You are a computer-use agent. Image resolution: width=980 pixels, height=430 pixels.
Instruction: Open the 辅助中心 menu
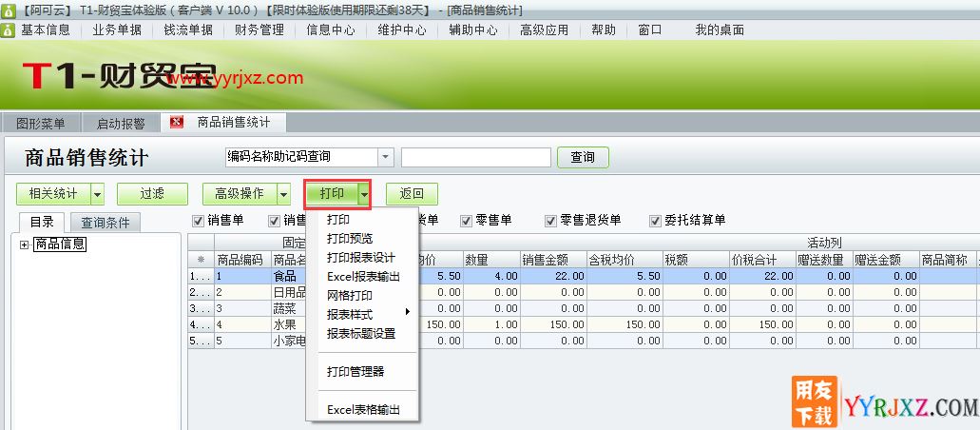[473, 30]
